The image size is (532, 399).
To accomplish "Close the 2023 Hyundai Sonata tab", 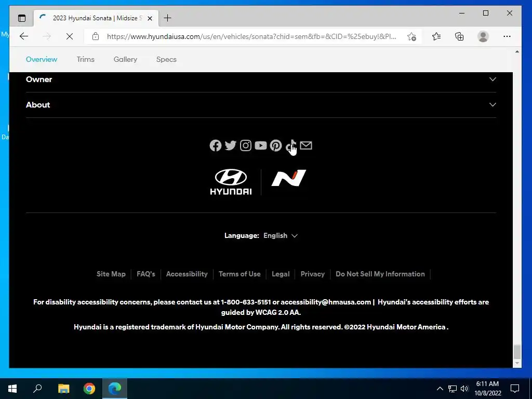I will click(150, 18).
